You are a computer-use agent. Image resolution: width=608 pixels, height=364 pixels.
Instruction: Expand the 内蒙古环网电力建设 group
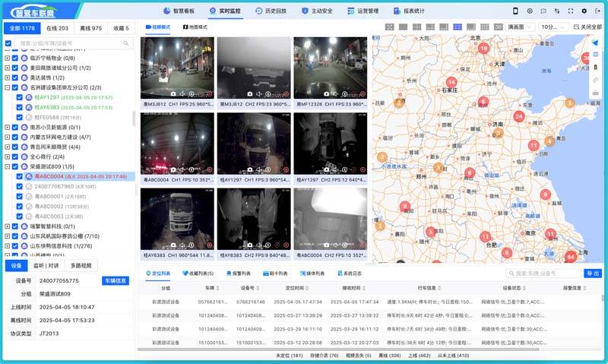(x=7, y=137)
